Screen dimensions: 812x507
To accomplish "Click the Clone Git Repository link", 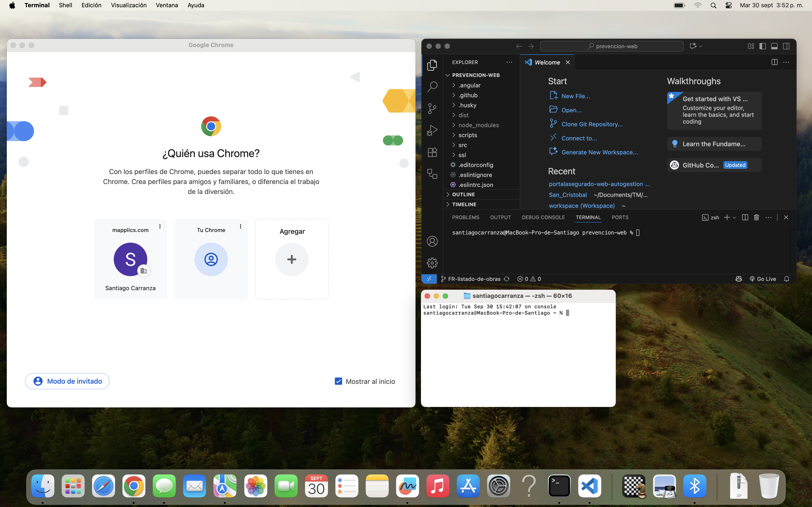I will pyautogui.click(x=592, y=124).
